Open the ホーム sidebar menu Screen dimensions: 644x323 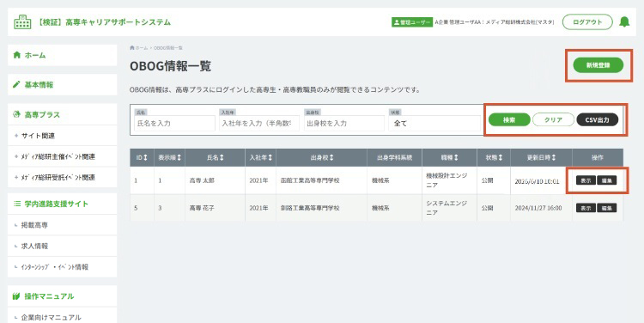pyautogui.click(x=62, y=55)
